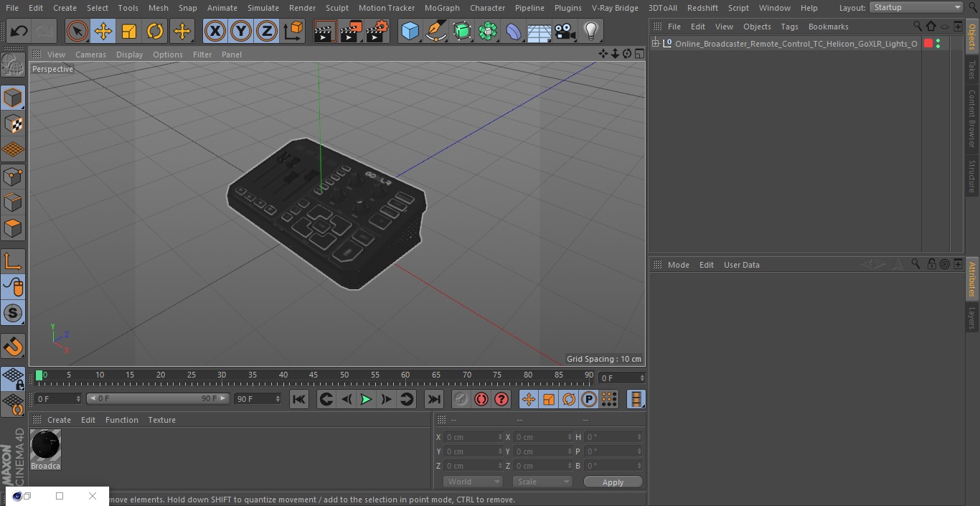This screenshot has width=980, height=506.
Task: Select the Live Selection tool
Action: 77,31
